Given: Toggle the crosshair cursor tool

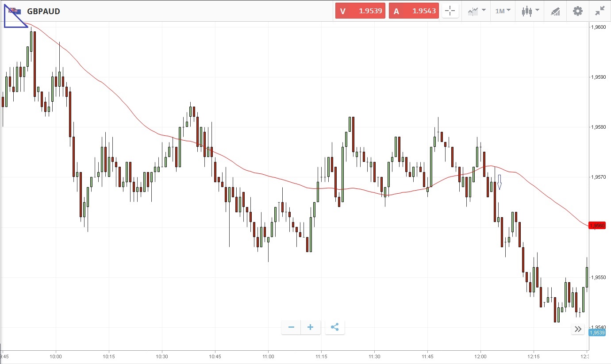Looking at the screenshot, I should tap(450, 11).
